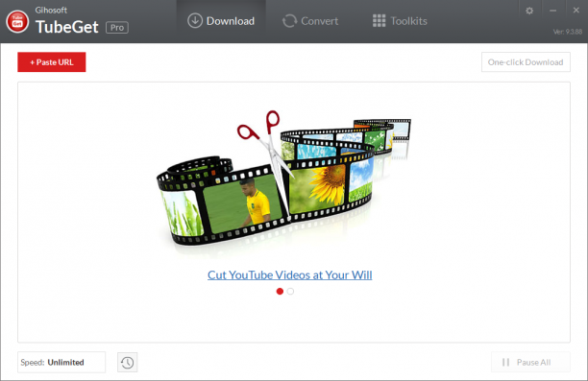This screenshot has height=381, width=588.
Task: Close the TubeGet window
Action: click(x=576, y=11)
